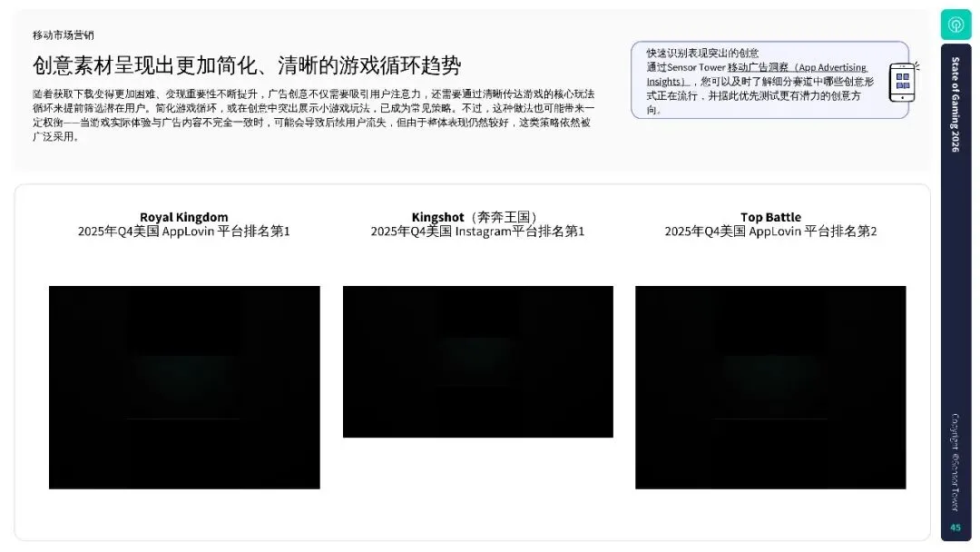Click the quick-tip callout box
The height and width of the screenshot is (552, 980).
tap(769, 82)
